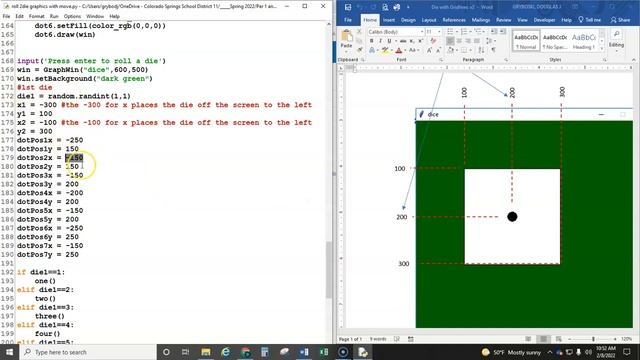Toggle Subscript formatting in Word
Viewport: 640px width, 360px height.
(x=412, y=41)
